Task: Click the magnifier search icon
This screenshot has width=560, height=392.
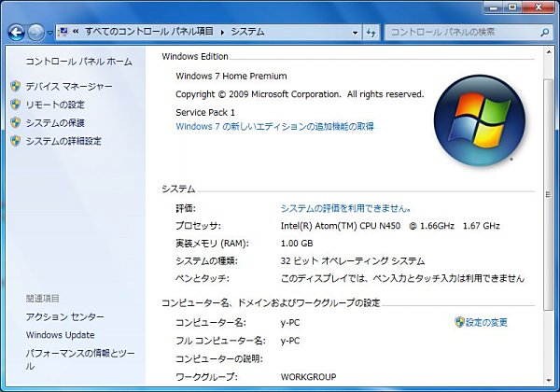Action: coord(545,33)
